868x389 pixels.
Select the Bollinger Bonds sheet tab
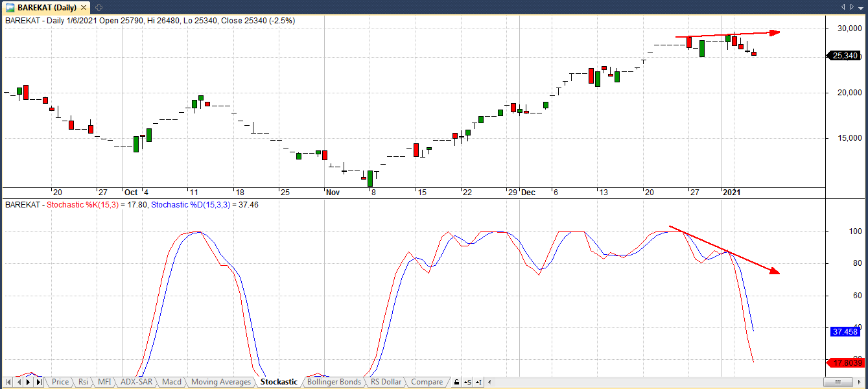334,383
